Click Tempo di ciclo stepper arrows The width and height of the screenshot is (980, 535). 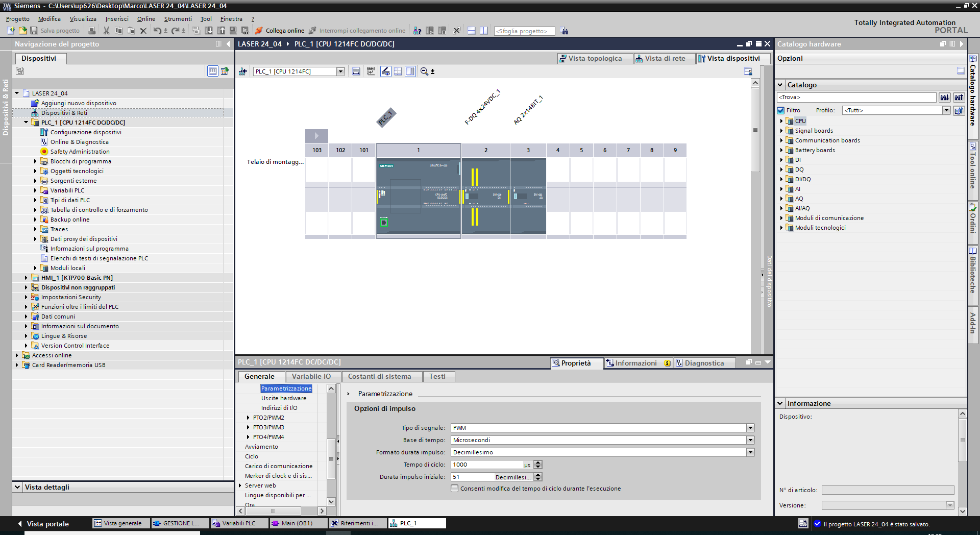(x=538, y=465)
